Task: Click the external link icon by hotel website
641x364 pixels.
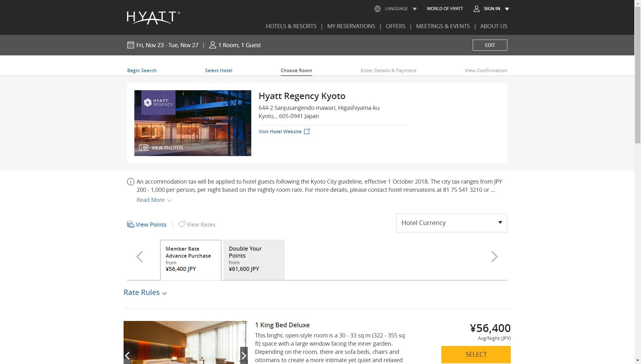Action: [x=307, y=131]
